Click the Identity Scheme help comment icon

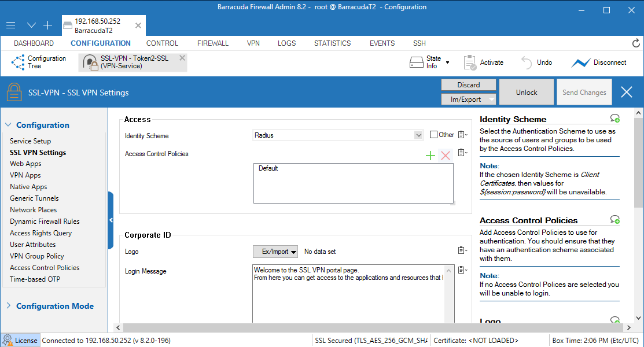[615, 119]
